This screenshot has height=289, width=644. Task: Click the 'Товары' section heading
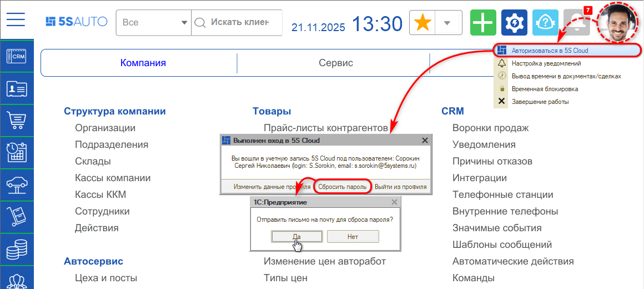272,111
